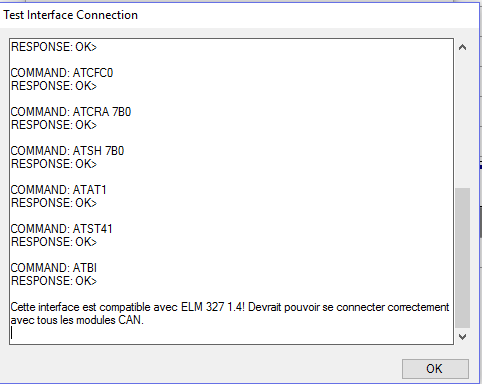The width and height of the screenshot is (482, 385).
Task: Click the words 'ELM 327 1.4!' in the log
Action: click(x=213, y=307)
